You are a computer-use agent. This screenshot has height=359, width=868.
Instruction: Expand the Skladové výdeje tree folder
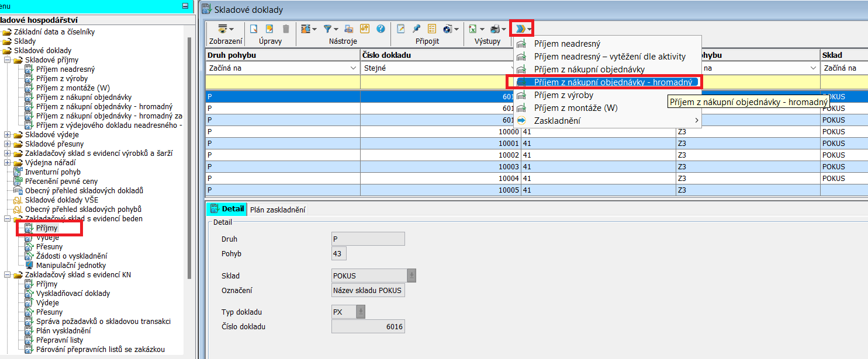(7, 135)
